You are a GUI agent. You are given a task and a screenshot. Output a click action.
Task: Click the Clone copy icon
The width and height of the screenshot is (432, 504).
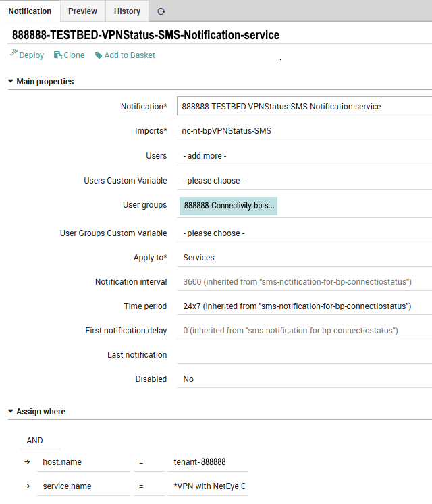pyautogui.click(x=58, y=55)
